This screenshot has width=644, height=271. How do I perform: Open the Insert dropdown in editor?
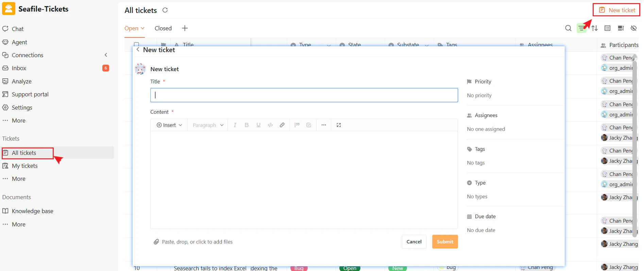[x=169, y=125]
